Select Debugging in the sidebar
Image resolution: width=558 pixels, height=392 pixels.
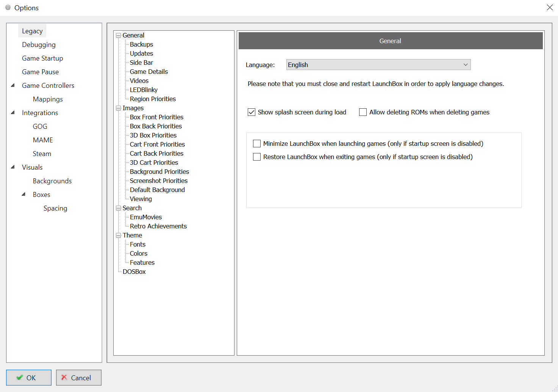[x=39, y=45]
